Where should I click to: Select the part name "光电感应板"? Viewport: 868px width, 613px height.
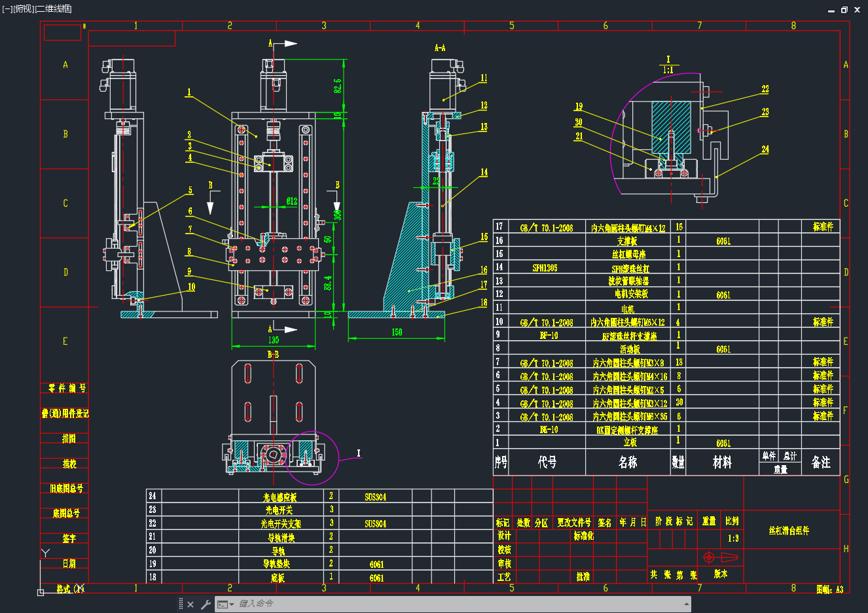click(280, 497)
